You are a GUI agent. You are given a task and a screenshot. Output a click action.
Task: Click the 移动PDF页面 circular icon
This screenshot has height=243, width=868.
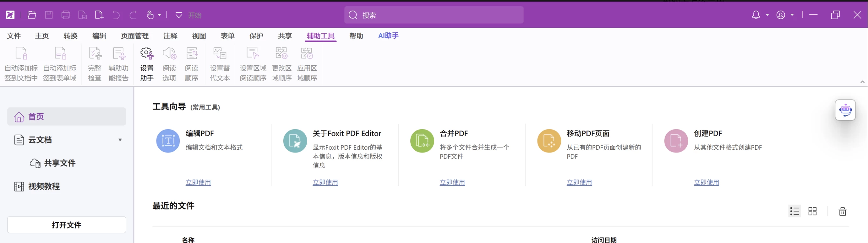[x=549, y=141]
